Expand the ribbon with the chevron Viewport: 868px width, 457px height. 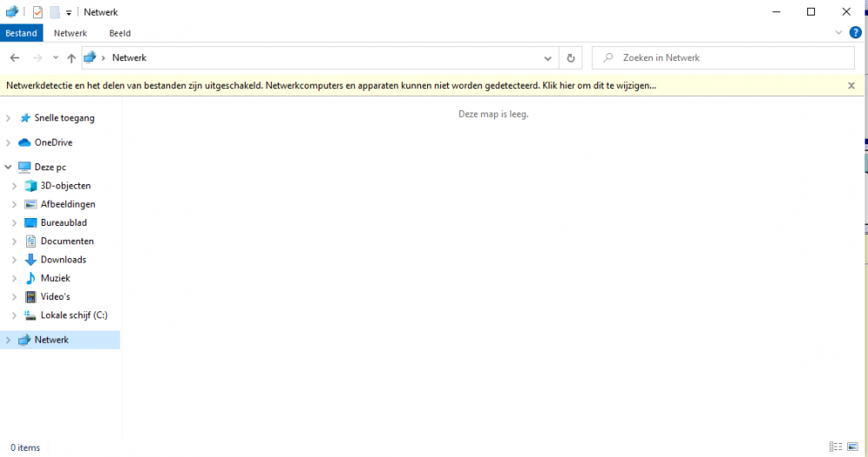click(838, 33)
